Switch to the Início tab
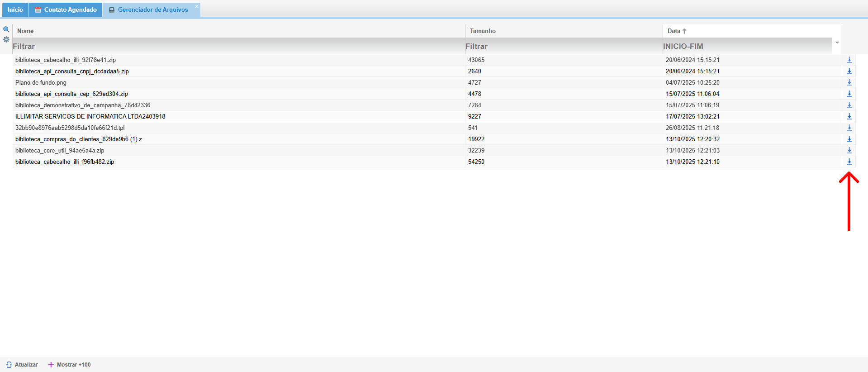 [x=15, y=10]
